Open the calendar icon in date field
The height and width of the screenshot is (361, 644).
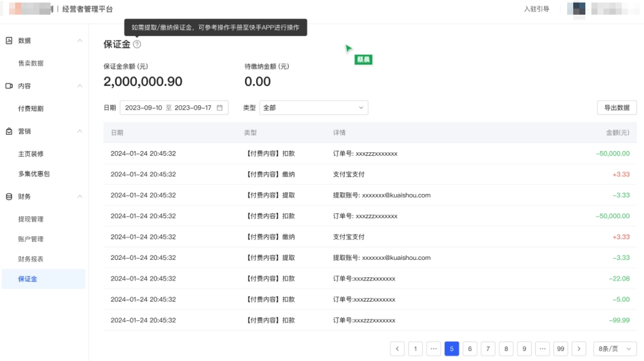tap(219, 108)
